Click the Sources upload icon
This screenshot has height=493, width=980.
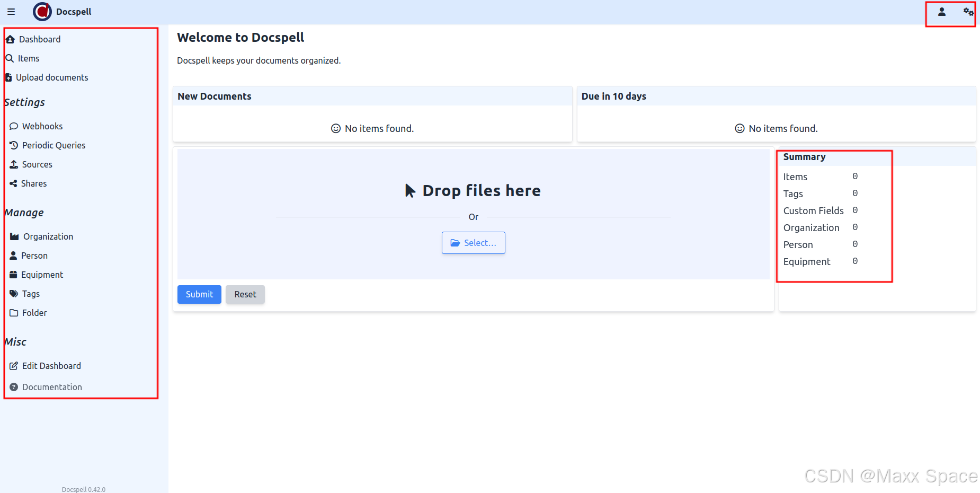[x=14, y=164]
